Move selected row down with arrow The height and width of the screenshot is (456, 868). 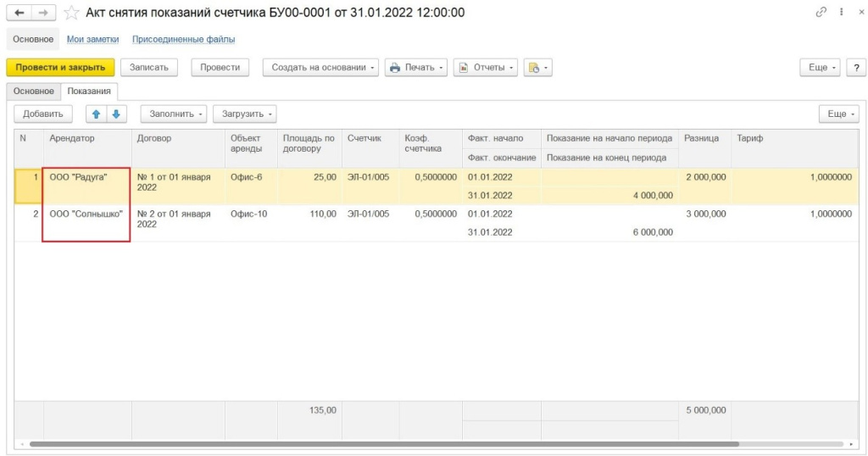point(116,114)
